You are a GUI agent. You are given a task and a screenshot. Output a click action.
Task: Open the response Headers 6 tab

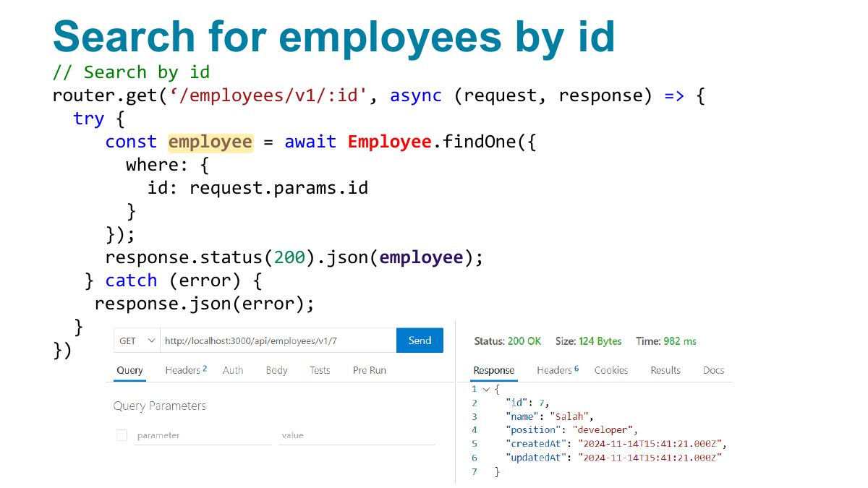[558, 370]
